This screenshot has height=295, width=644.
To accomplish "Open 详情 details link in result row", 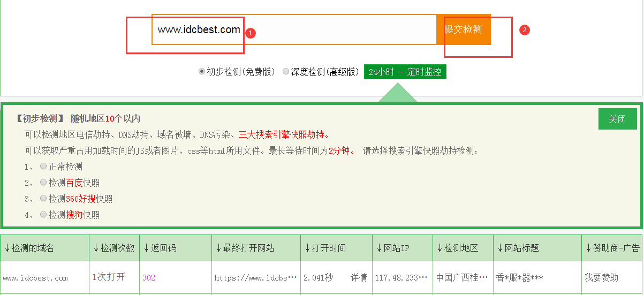I will tap(359, 277).
